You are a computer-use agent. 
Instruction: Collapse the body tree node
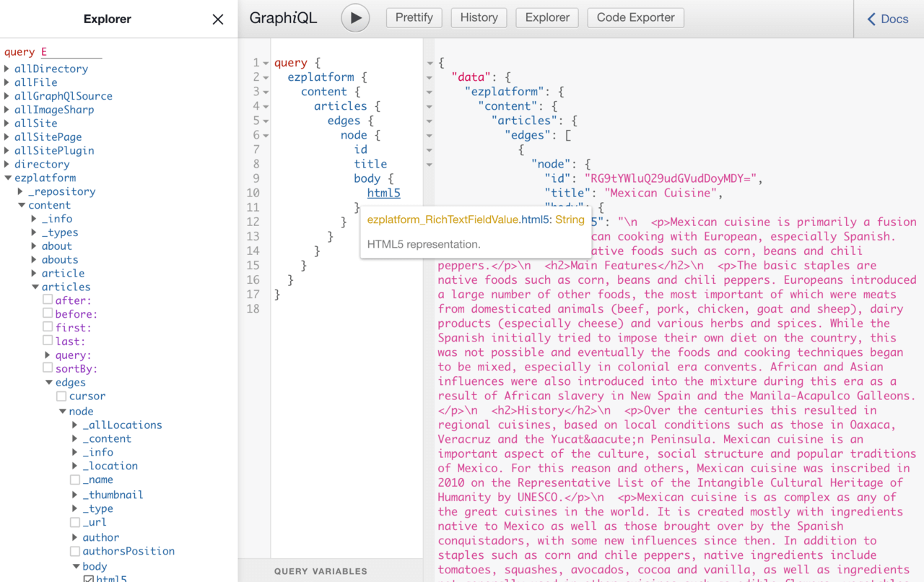[x=75, y=567]
